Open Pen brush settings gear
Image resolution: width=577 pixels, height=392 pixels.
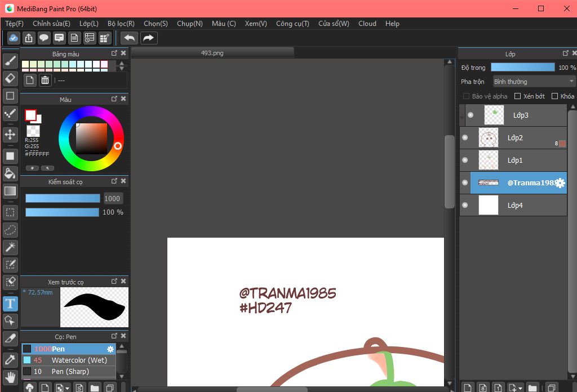click(x=110, y=349)
